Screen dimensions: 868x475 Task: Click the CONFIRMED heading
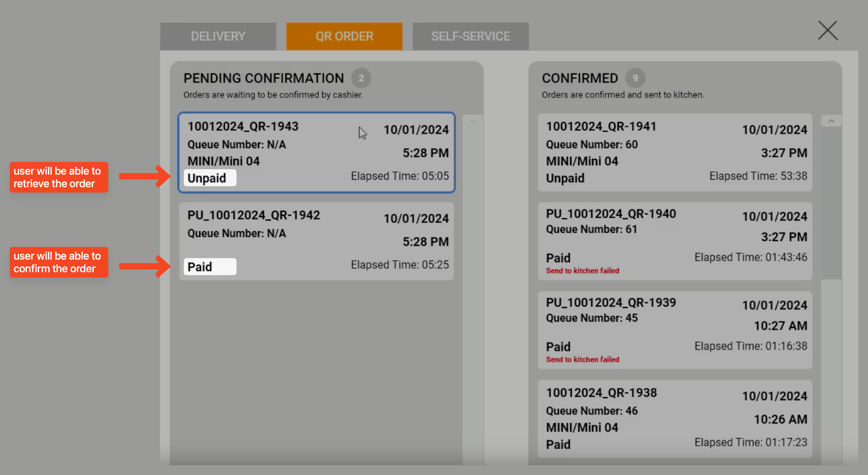(580, 78)
